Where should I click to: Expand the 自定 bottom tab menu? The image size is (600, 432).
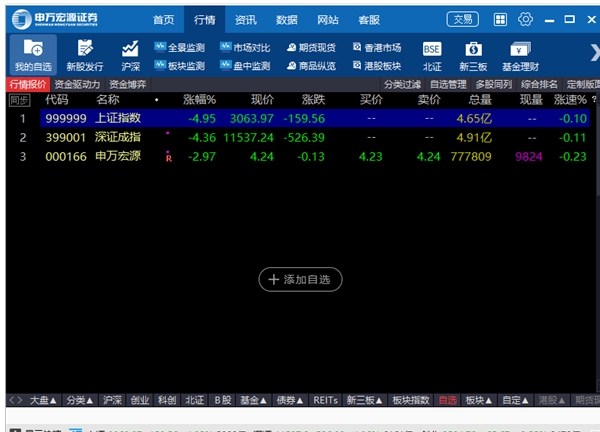tap(515, 400)
